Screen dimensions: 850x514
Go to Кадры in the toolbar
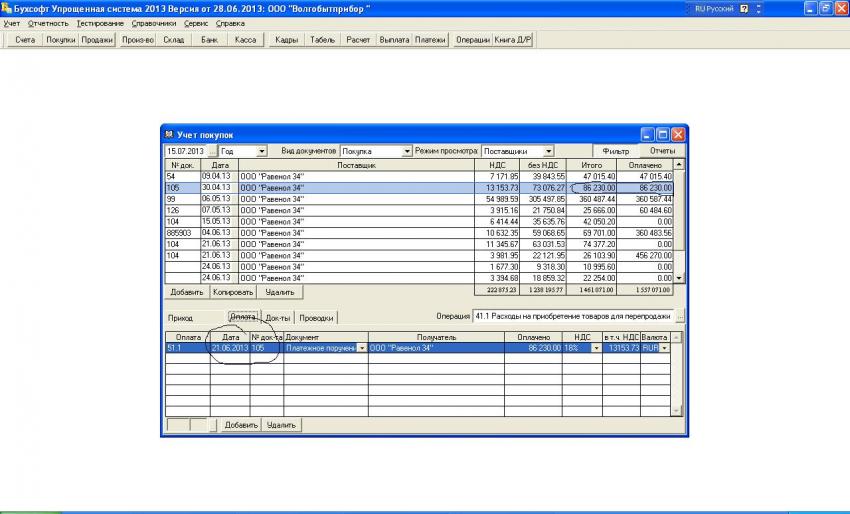point(286,40)
